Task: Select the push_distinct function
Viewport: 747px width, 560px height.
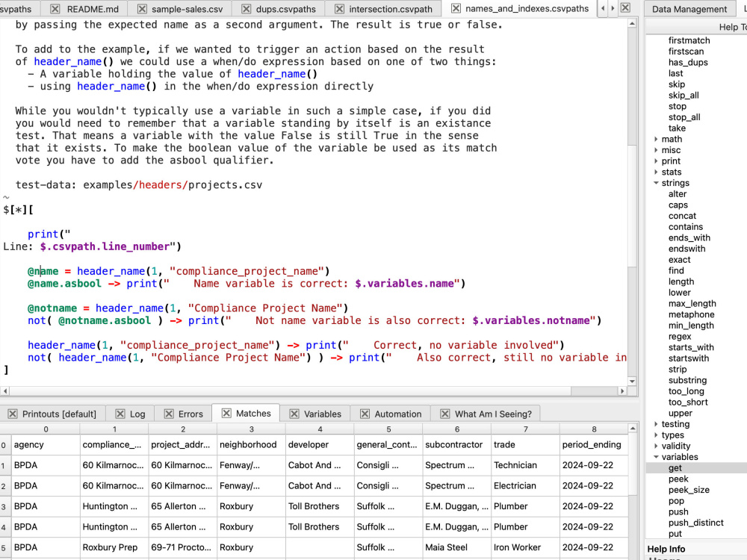Action: pos(696,523)
